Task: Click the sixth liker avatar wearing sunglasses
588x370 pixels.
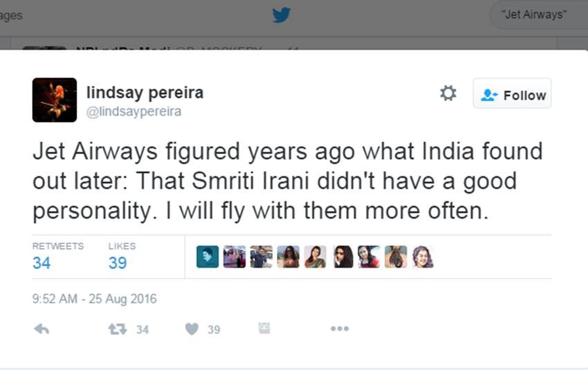Action: click(x=343, y=257)
